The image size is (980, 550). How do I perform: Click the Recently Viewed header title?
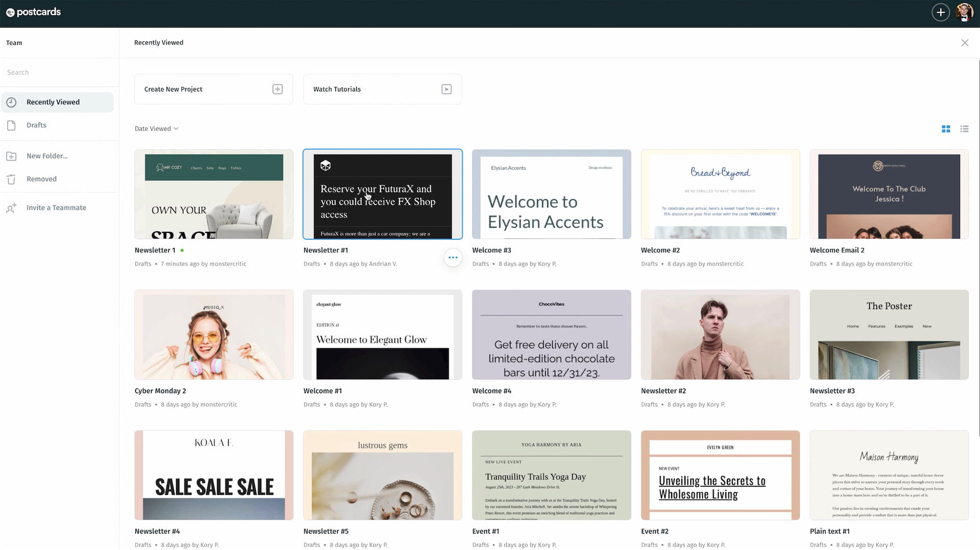[159, 43]
